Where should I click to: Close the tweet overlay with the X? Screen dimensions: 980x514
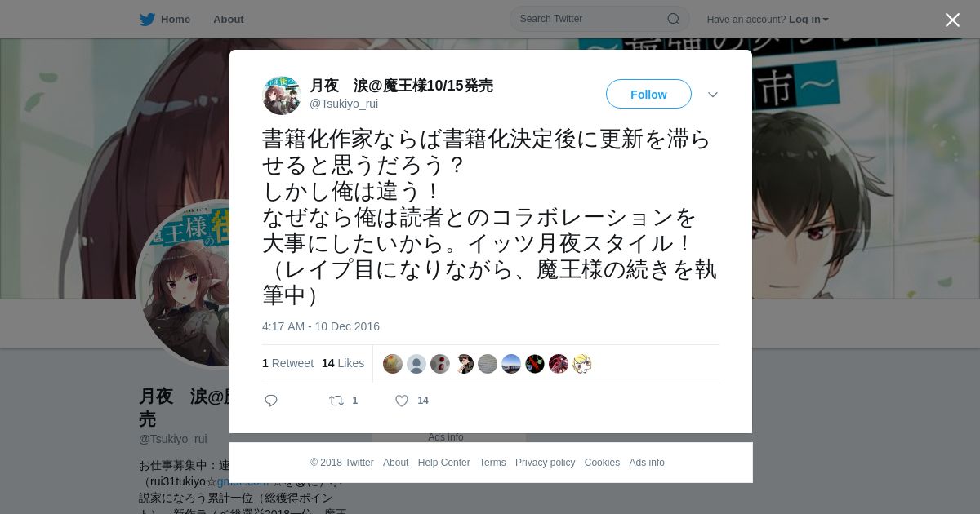click(x=952, y=20)
